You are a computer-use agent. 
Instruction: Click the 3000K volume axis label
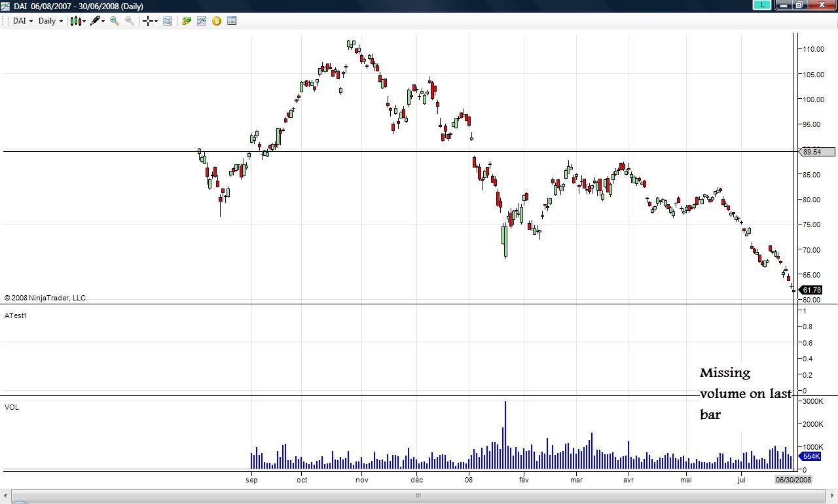click(x=813, y=401)
